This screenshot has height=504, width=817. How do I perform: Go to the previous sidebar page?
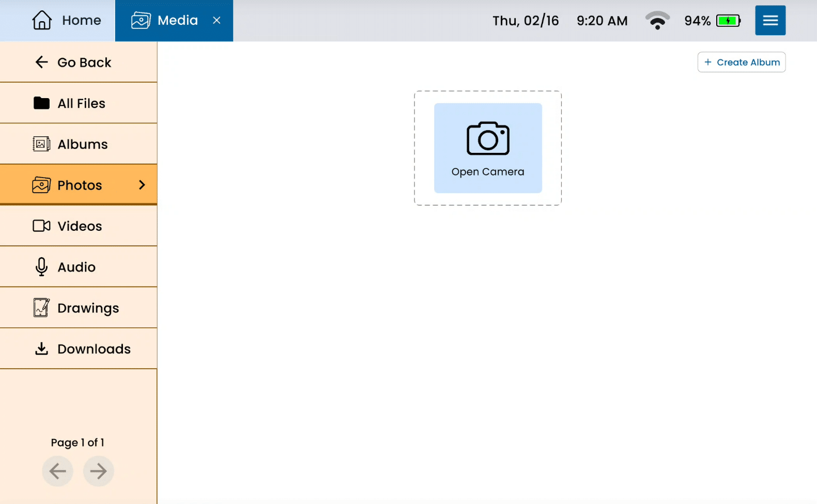point(57,471)
